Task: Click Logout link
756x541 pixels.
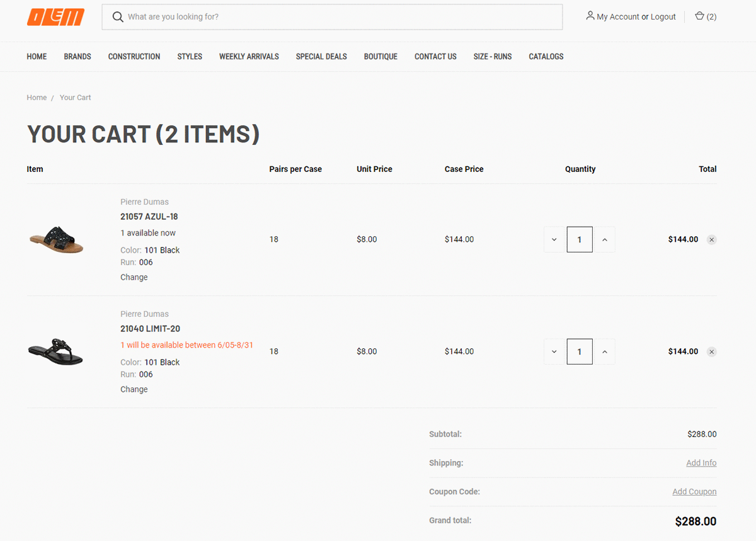Action: (x=663, y=17)
